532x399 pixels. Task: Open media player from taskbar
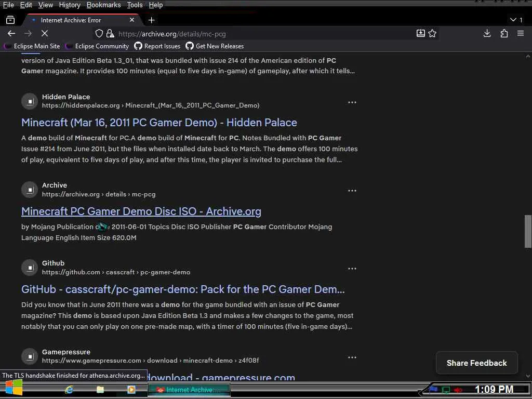[x=131, y=390]
